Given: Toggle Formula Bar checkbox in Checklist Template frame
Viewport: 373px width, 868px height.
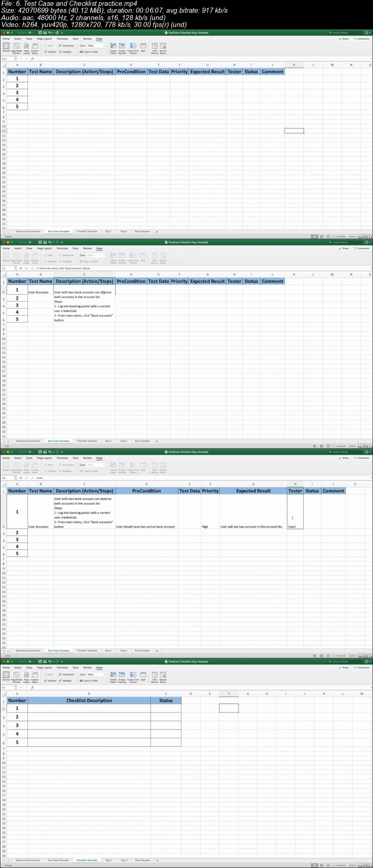Looking at the screenshot, I should pyautogui.click(x=60, y=675).
